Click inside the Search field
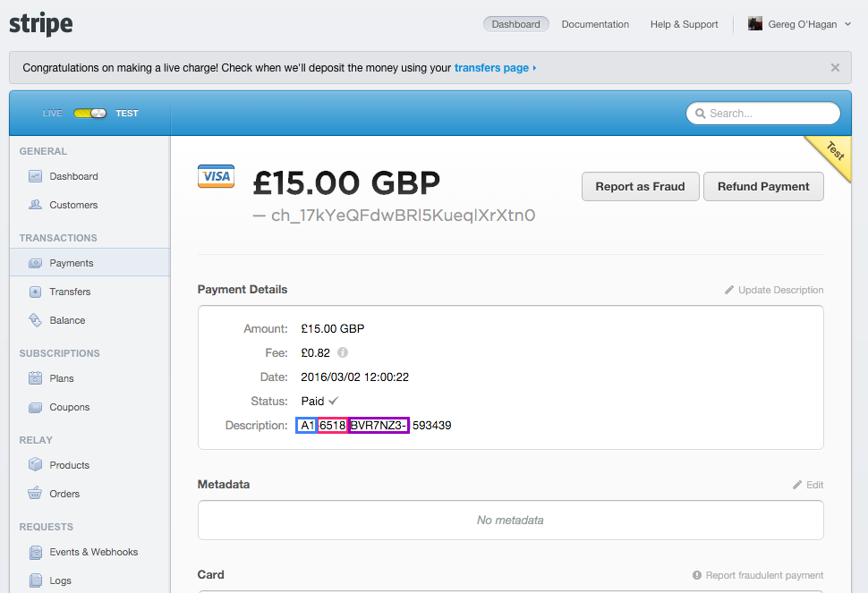 [x=763, y=113]
